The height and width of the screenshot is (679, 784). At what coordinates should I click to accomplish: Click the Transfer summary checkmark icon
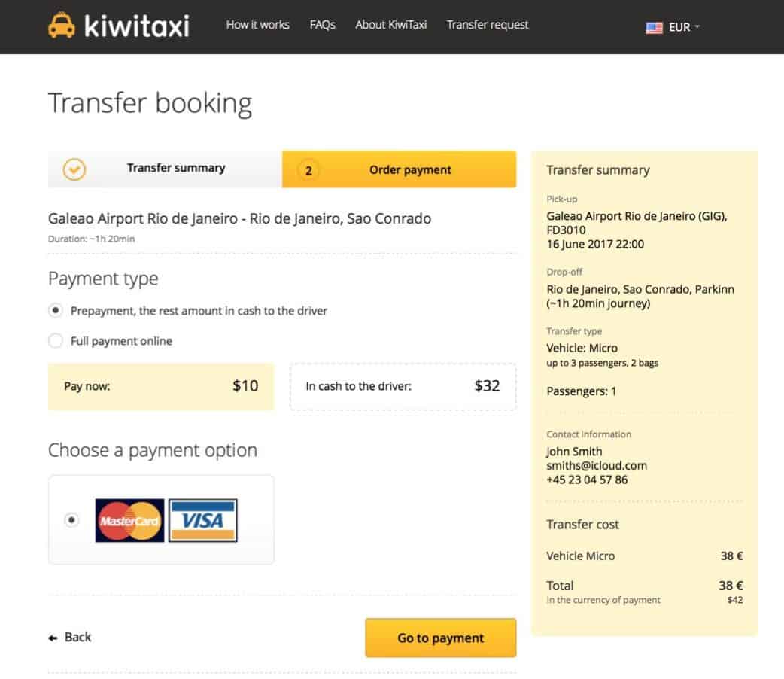coord(74,169)
